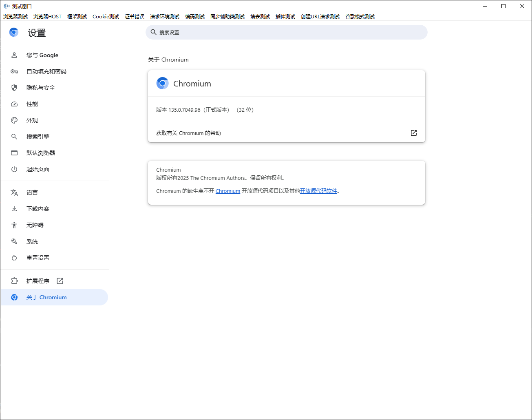Viewport: 532px width, 420px height.
Task: Click the magnifier icon beside 搜索引擎
Action: coord(14,137)
